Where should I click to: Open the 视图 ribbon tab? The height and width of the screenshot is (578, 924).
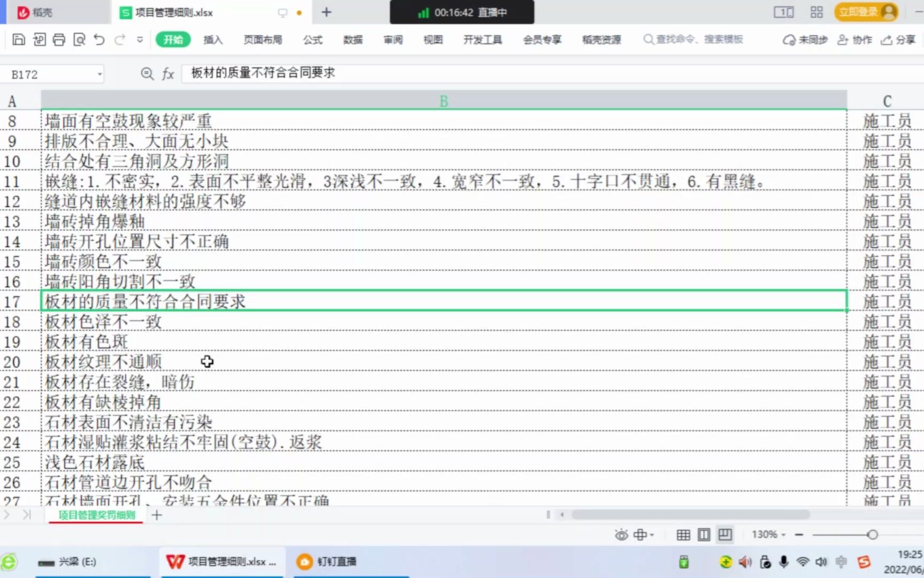point(433,40)
